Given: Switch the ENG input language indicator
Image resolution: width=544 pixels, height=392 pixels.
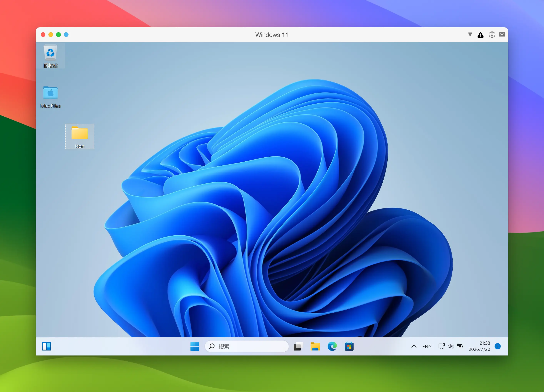Looking at the screenshot, I should coord(427,346).
